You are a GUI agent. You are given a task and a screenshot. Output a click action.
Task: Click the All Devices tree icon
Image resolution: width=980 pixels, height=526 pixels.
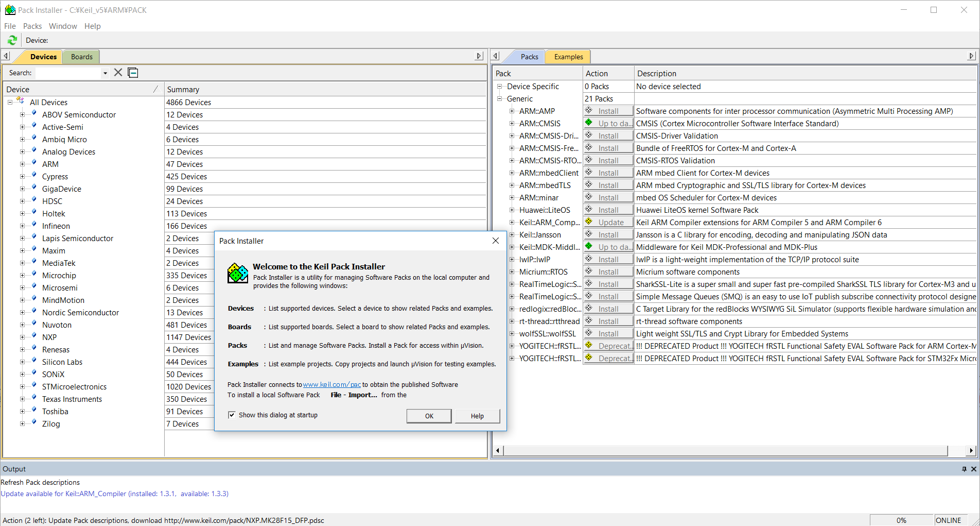pos(20,101)
